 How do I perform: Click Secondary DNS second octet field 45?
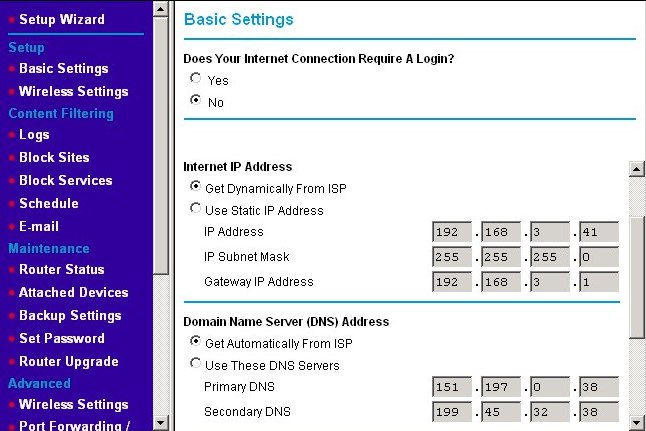coord(501,412)
